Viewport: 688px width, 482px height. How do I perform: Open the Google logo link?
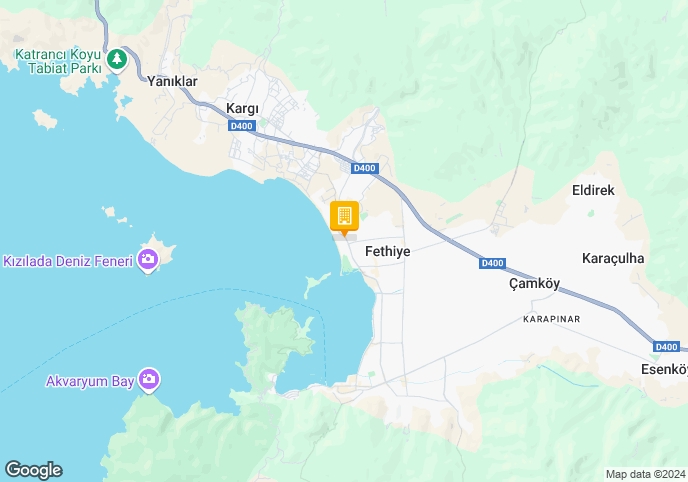[34, 470]
